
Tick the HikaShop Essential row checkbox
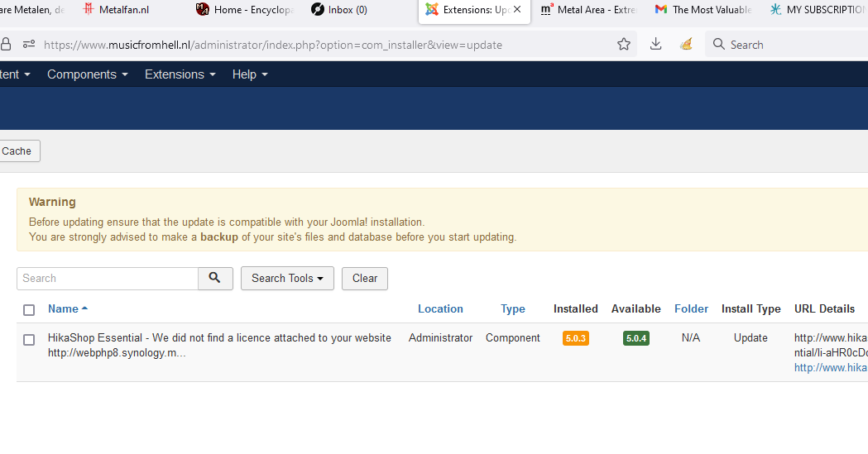[x=29, y=340]
